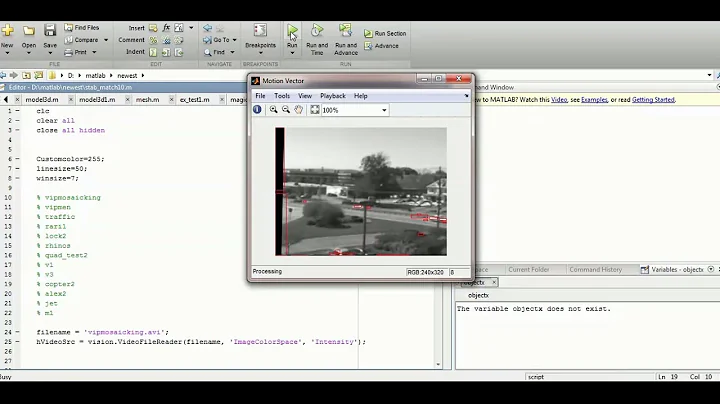Expand the Run dropdown arrow
The height and width of the screenshot is (404, 720).
(x=292, y=53)
